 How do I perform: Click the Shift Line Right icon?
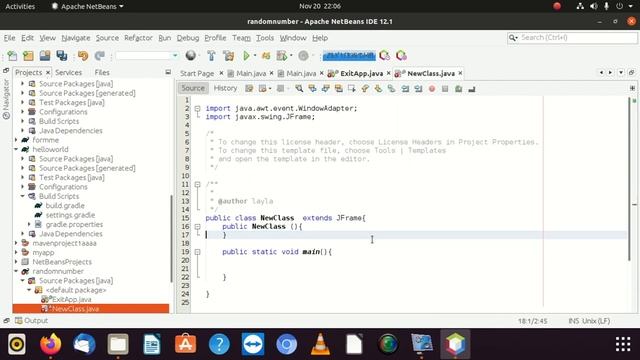tap(418, 89)
